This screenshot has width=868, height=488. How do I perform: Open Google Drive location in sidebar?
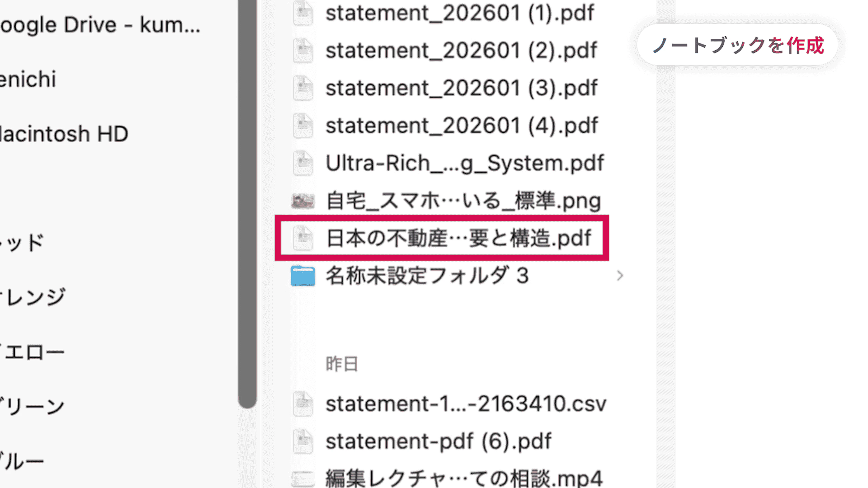click(100, 25)
